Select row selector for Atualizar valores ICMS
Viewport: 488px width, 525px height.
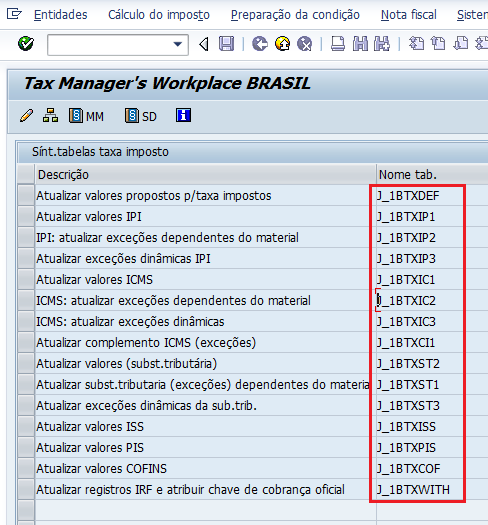pos(26,280)
